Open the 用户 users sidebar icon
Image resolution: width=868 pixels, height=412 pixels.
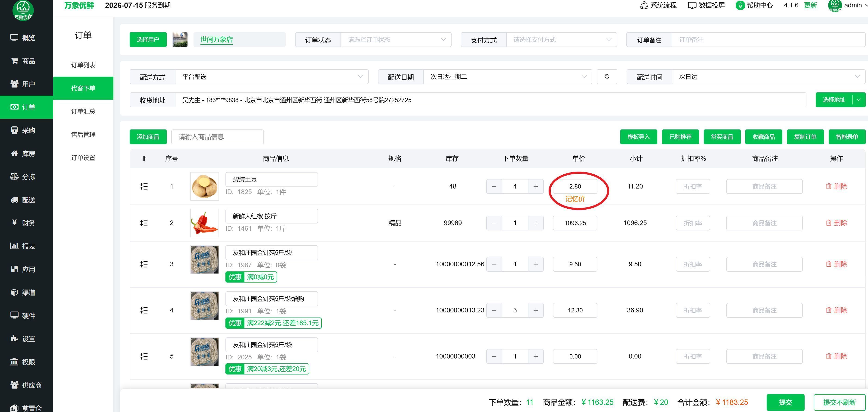(x=14, y=84)
